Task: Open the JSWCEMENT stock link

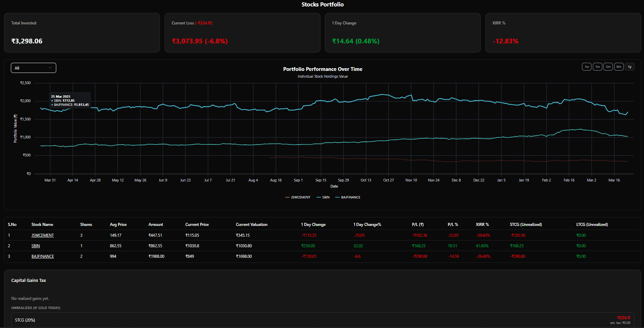Action: click(43, 235)
